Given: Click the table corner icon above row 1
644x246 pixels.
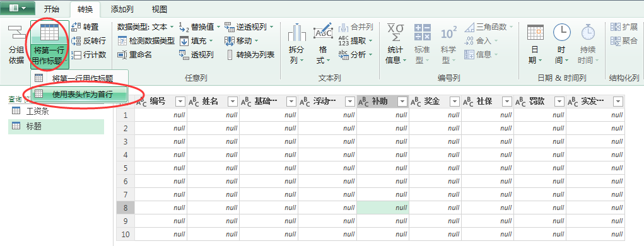Looking at the screenshot, I should pyautogui.click(x=126, y=102).
